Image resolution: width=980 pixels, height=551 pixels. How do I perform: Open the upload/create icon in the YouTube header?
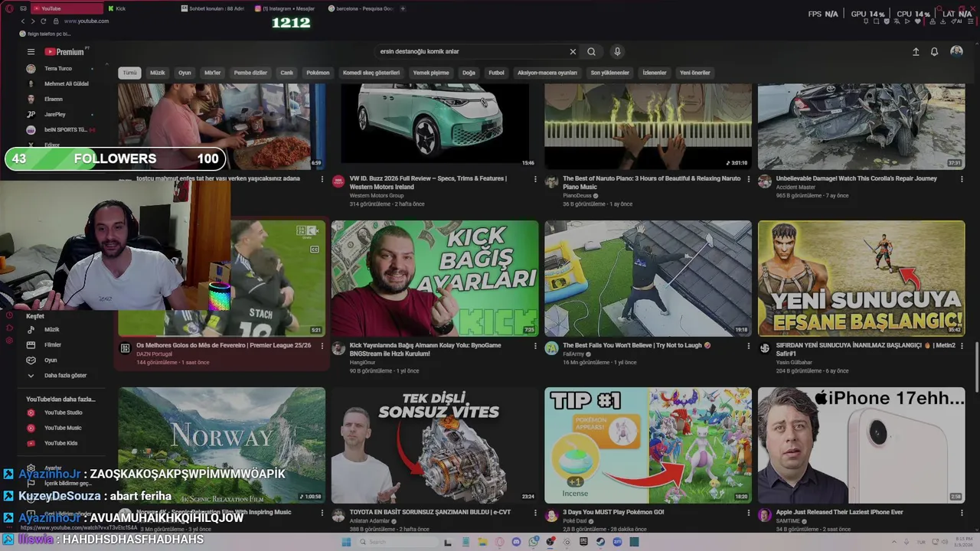(916, 52)
